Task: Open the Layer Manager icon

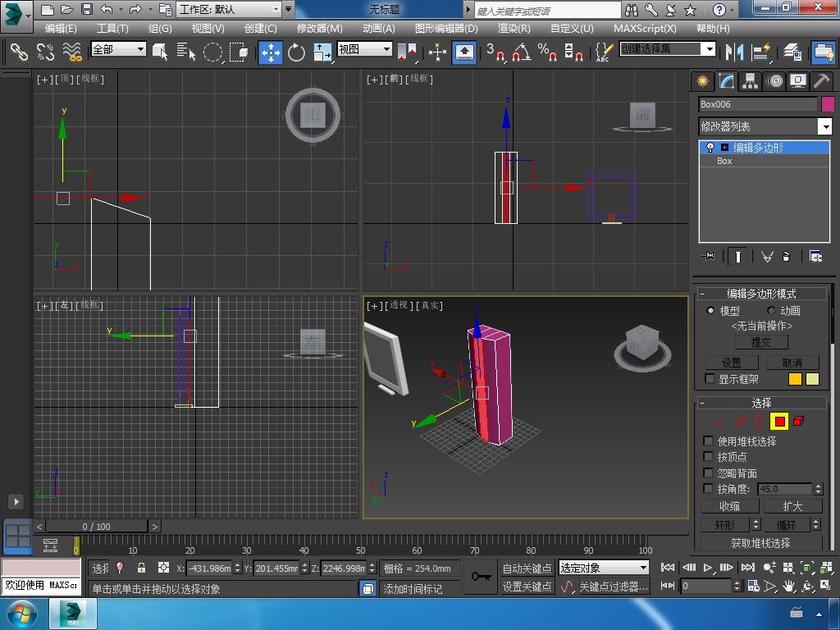Action: [792, 52]
